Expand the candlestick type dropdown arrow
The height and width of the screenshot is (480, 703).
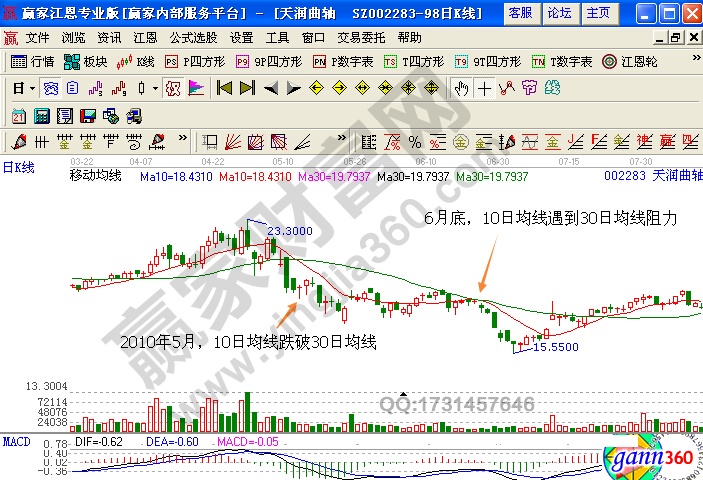pyautogui.click(x=155, y=88)
